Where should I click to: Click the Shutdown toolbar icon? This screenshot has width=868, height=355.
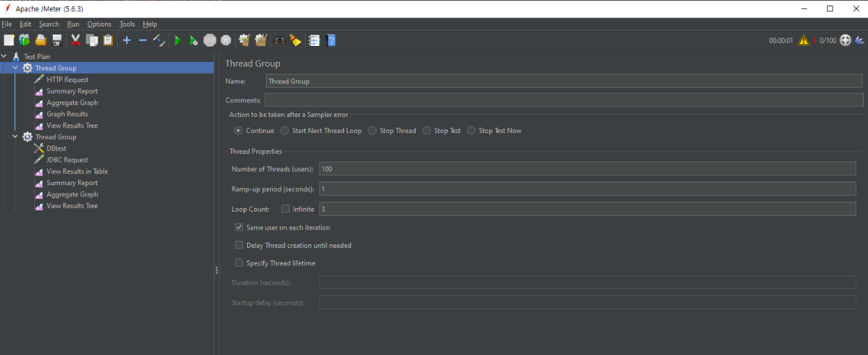(x=226, y=40)
